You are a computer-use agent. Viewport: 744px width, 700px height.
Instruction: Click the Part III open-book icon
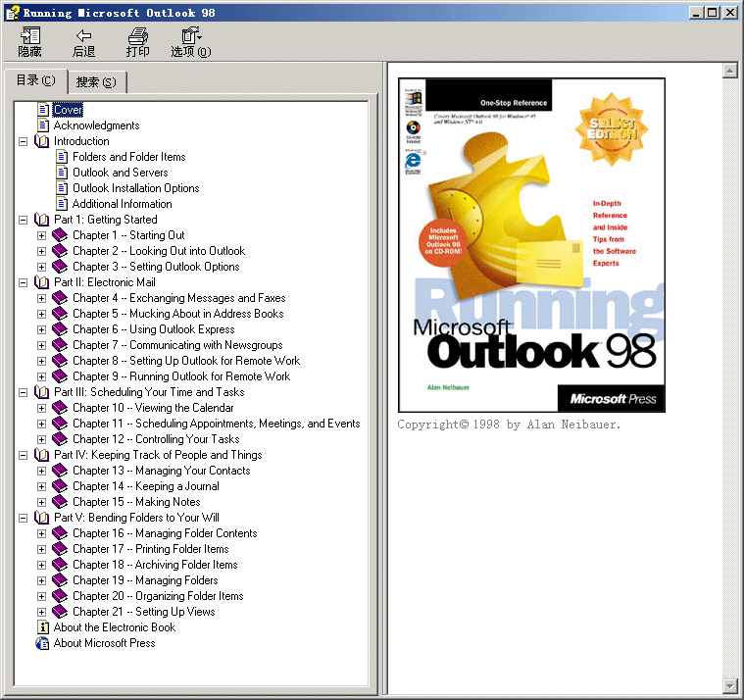(x=42, y=391)
